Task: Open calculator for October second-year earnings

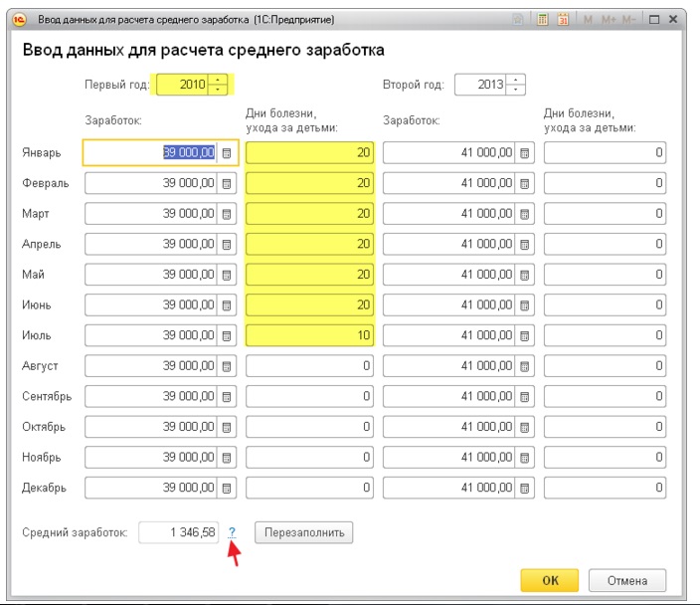Action: [525, 427]
